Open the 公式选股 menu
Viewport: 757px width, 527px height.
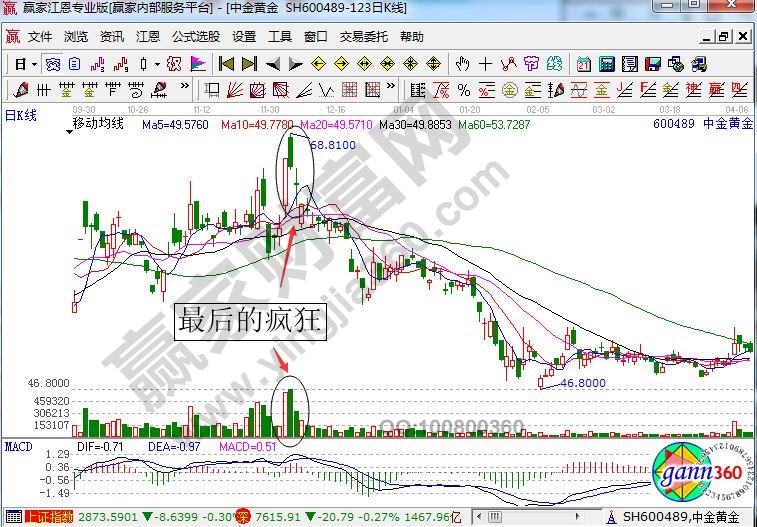pyautogui.click(x=195, y=37)
